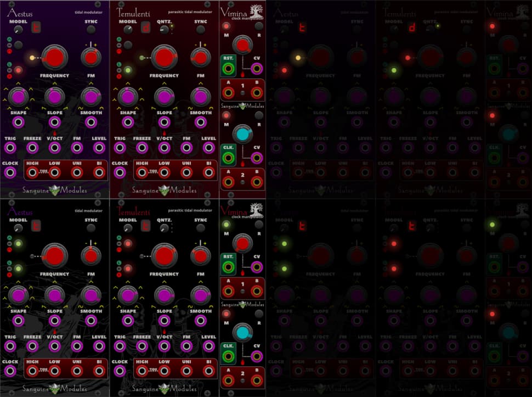Toggle green-lit M button on red-titled Vimina
The height and width of the screenshot is (397, 532).
click(227, 225)
